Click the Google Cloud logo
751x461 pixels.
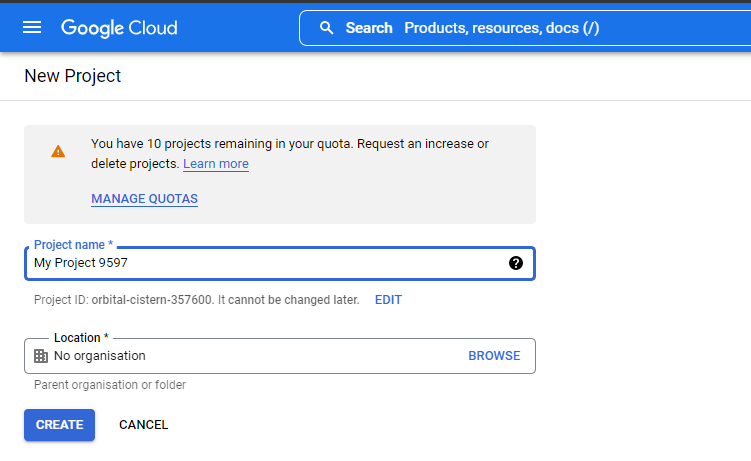[x=119, y=28]
